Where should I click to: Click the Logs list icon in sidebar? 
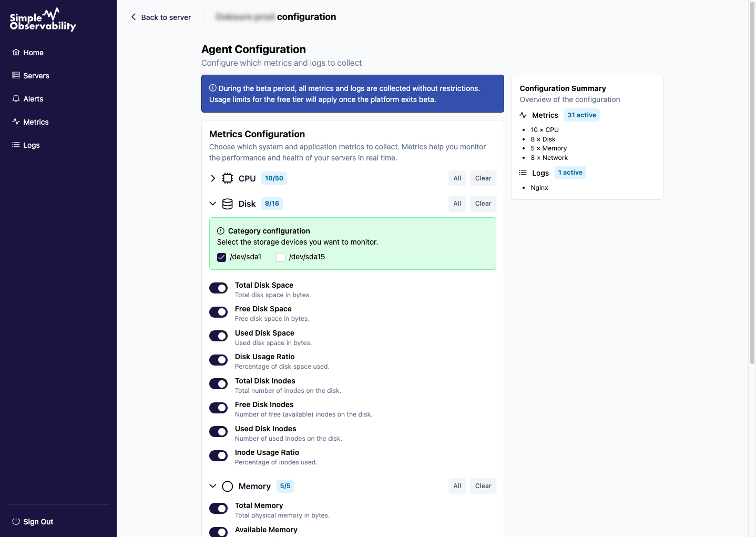point(16,145)
